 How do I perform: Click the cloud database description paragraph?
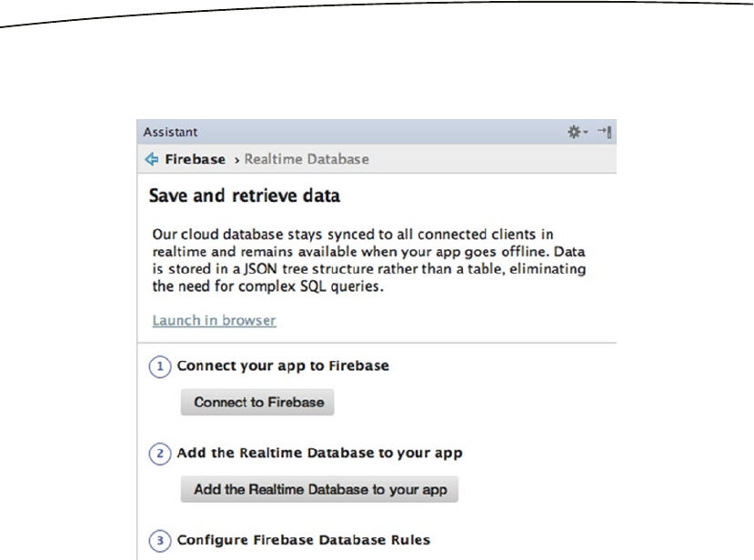coord(369,260)
